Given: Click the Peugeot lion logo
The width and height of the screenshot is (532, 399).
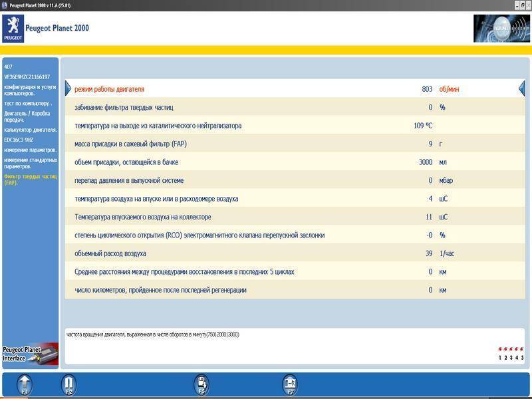Looking at the screenshot, I should click(x=13, y=29).
